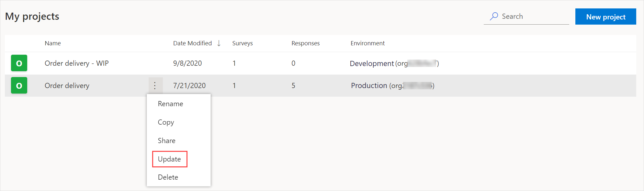Create a project with New project button
Image resolution: width=644 pixels, height=191 pixels.
(x=605, y=17)
